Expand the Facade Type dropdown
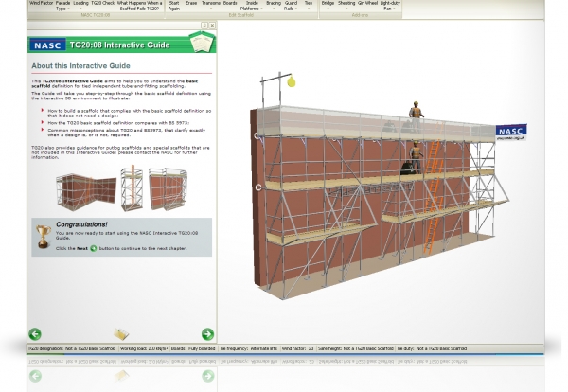The width and height of the screenshot is (568, 392). [62, 6]
